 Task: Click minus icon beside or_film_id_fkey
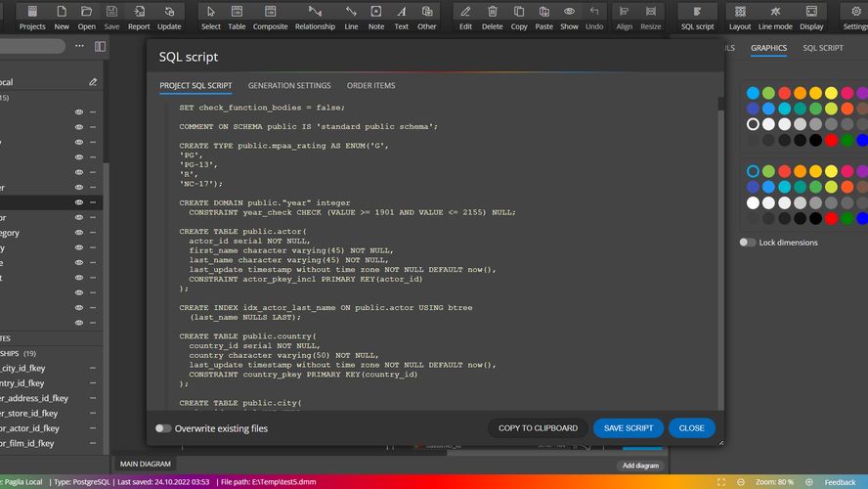coord(93,443)
